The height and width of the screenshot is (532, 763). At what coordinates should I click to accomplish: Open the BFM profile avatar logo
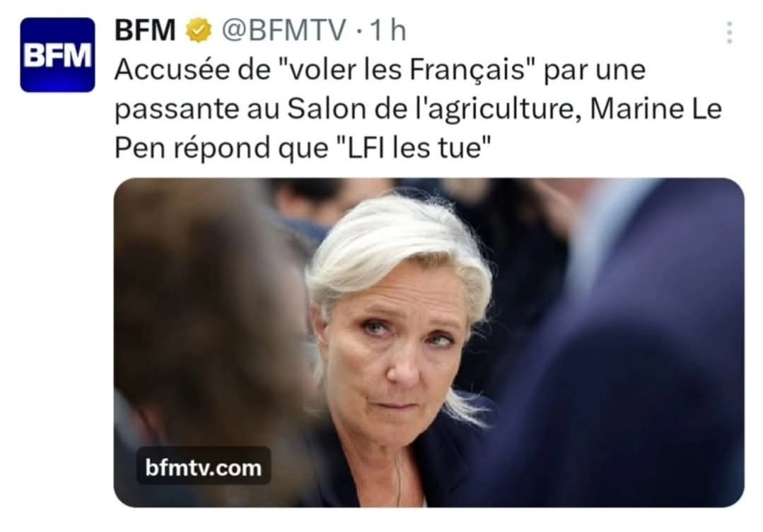(57, 55)
